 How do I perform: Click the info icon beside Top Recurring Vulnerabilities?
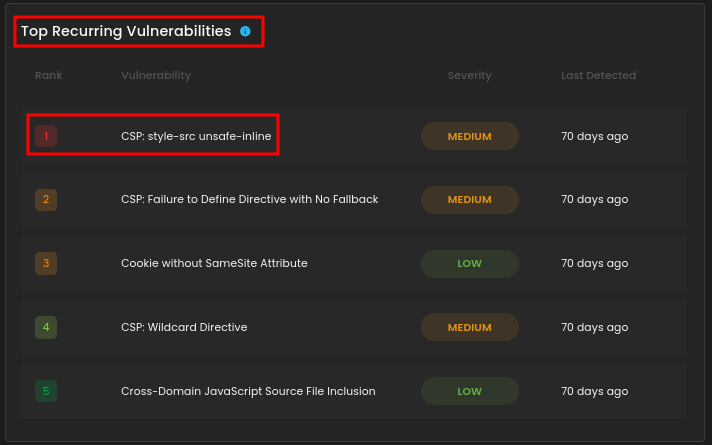pos(245,31)
